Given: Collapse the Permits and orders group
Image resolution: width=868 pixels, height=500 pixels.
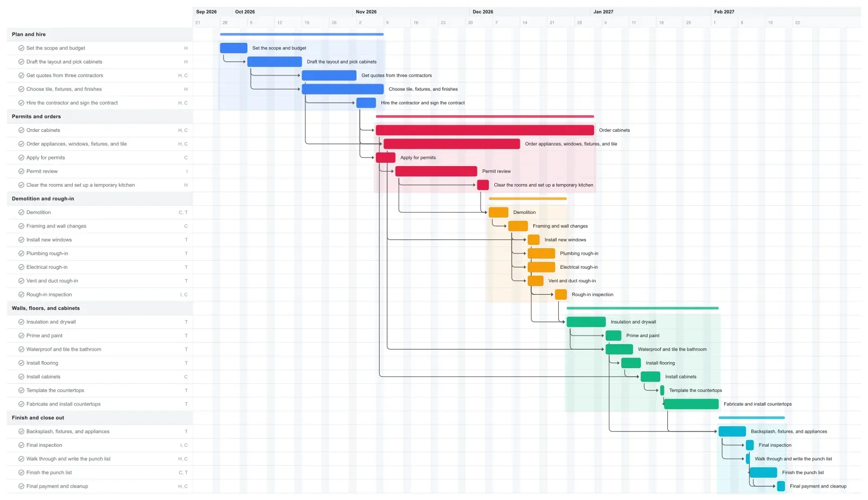Looking at the screenshot, I should pyautogui.click(x=100, y=117).
